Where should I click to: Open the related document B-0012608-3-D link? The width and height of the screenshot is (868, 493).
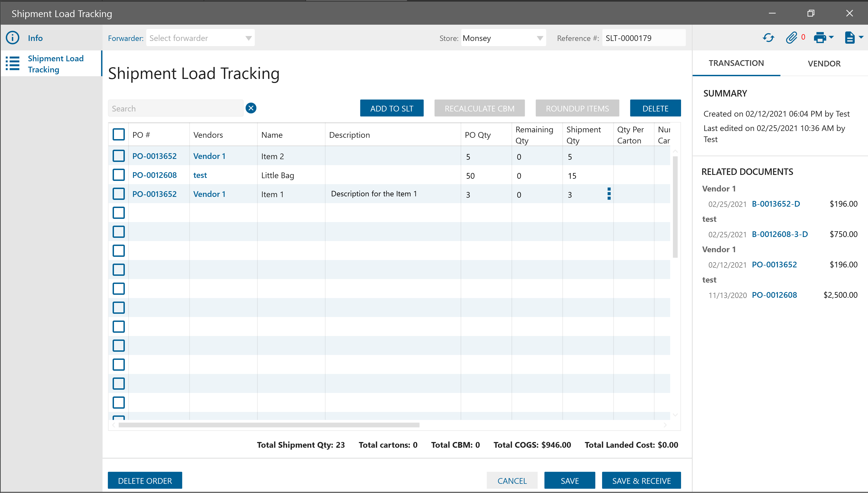click(x=780, y=234)
